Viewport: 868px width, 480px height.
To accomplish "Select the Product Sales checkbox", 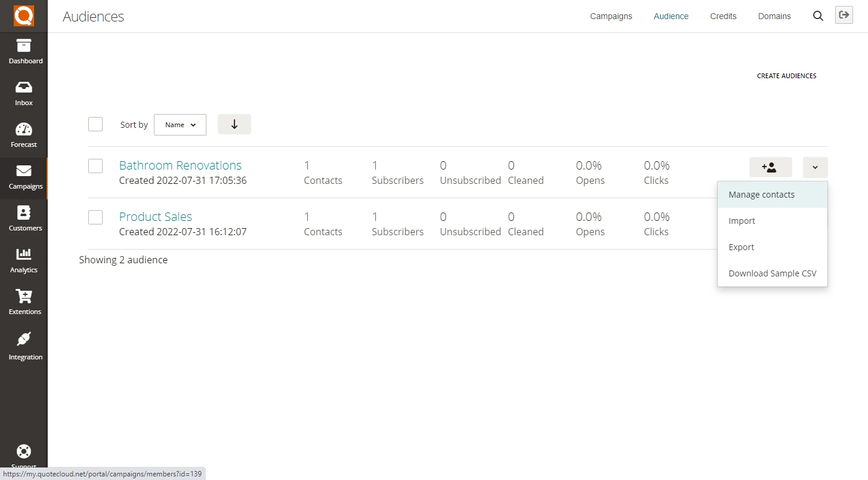I will point(95,217).
